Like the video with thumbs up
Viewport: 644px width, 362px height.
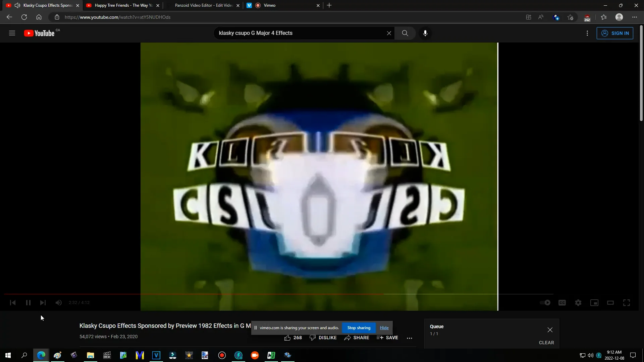287,338
